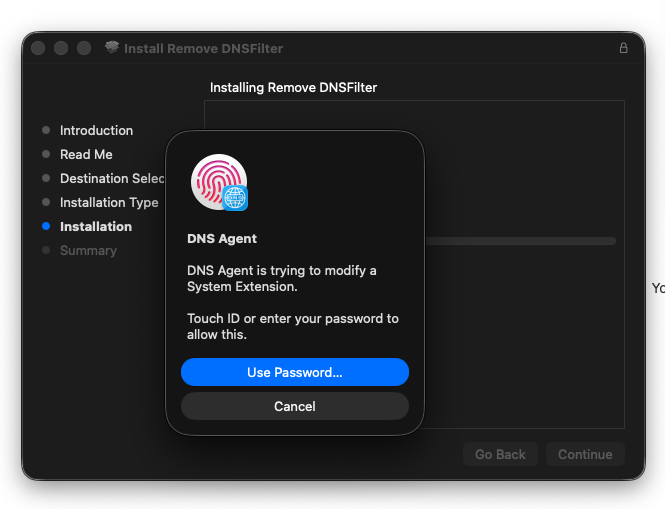Zoom the installer window with the title bar button

84,48
